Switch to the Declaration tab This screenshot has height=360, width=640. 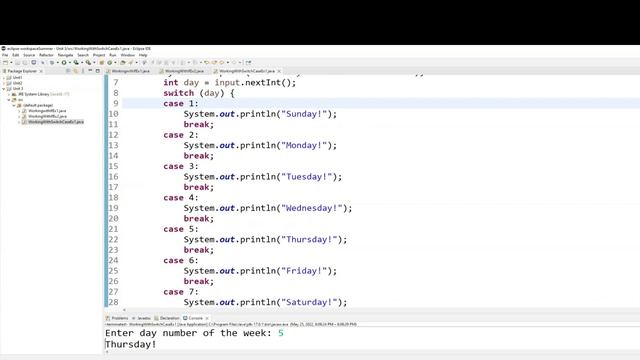(167, 318)
